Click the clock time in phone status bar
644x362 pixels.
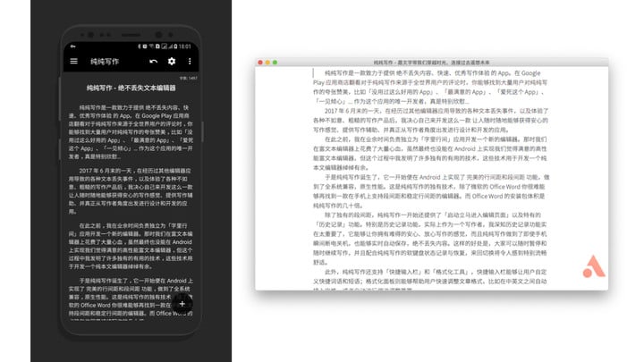pyautogui.click(x=185, y=46)
